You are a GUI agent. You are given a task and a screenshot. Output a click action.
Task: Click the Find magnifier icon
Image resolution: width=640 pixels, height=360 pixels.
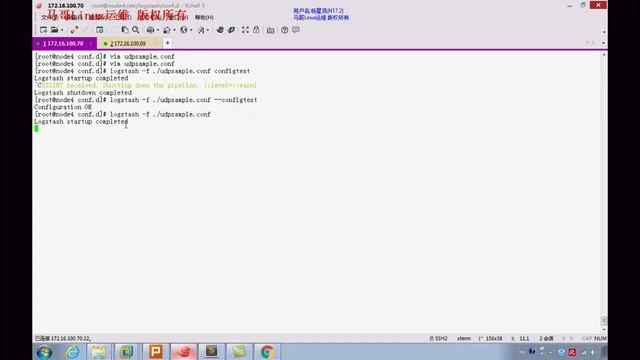tap(136, 30)
